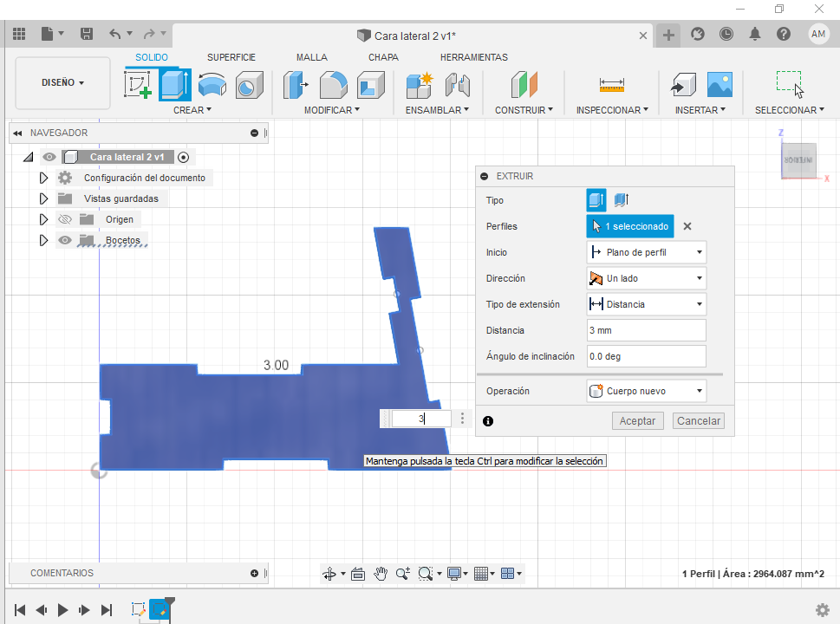Image resolution: width=840 pixels, height=624 pixels.
Task: Click the Distancia 3 mm field
Action: point(647,330)
